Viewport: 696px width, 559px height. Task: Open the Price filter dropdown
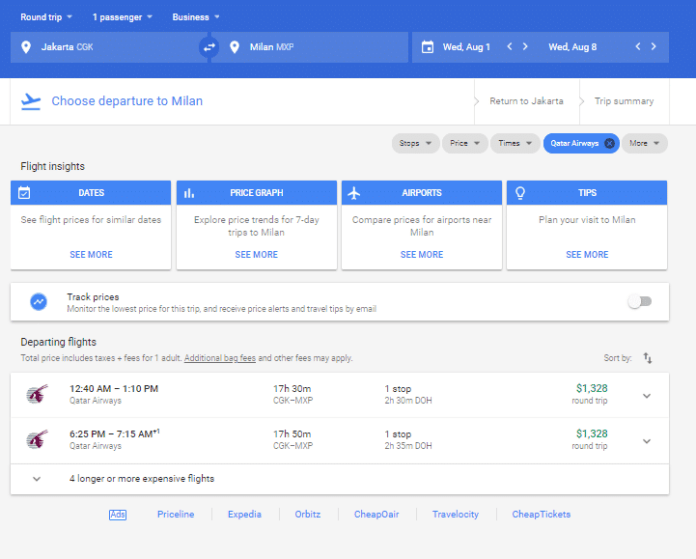pos(465,143)
